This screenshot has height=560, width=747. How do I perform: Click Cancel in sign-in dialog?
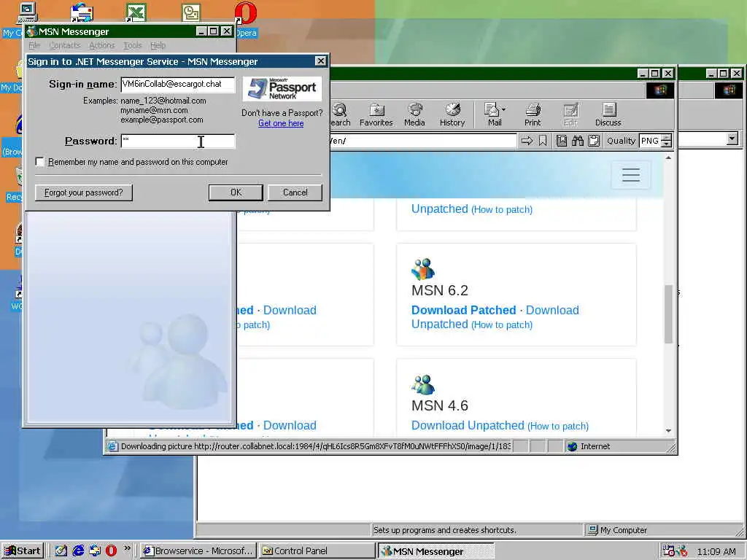pyautogui.click(x=295, y=192)
